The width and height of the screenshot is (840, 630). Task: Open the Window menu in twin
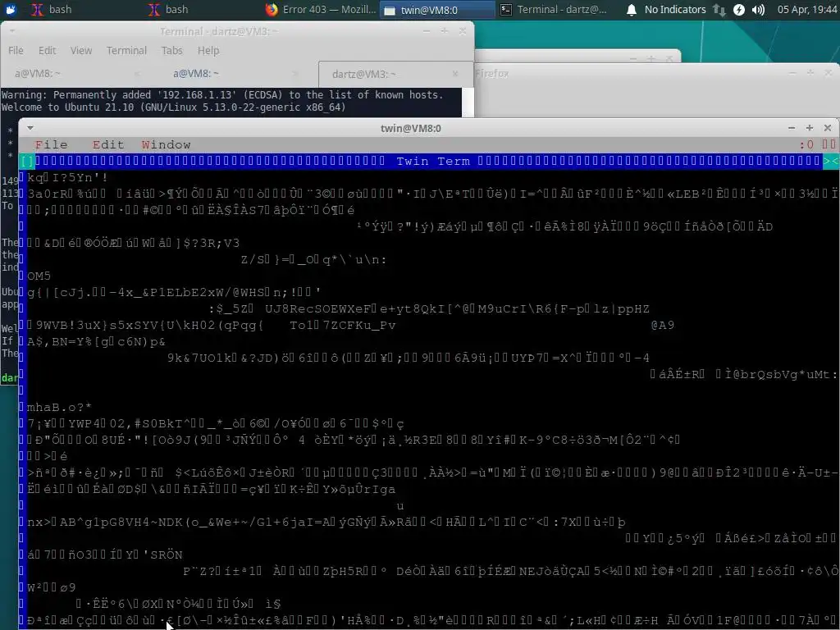coord(166,144)
